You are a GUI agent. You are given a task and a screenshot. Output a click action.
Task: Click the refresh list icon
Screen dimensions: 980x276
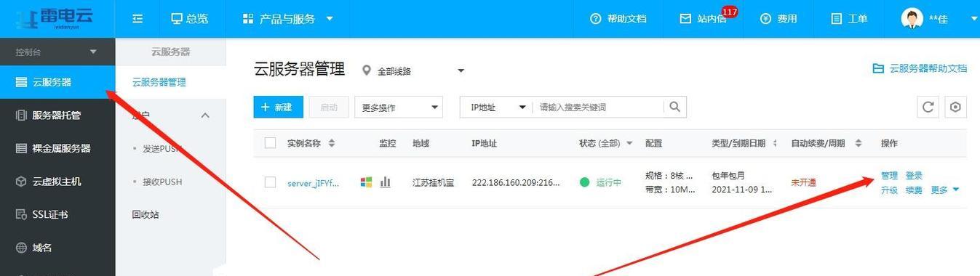coord(928,107)
